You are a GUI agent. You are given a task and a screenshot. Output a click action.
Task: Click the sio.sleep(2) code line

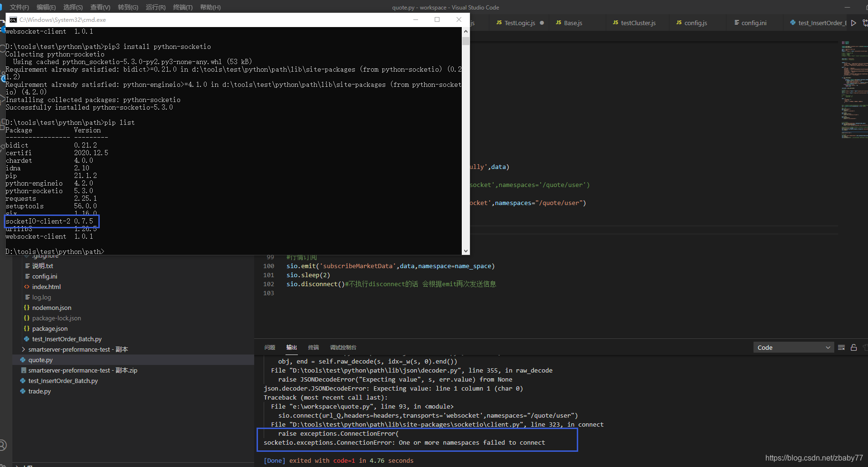click(x=308, y=275)
